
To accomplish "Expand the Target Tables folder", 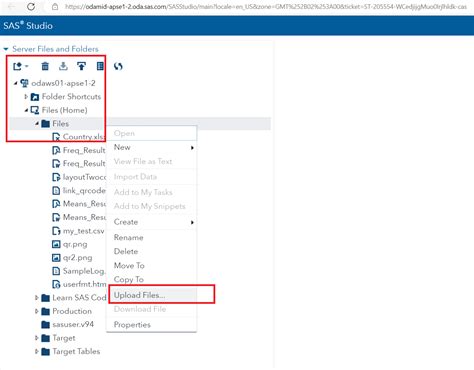I will click(x=37, y=351).
